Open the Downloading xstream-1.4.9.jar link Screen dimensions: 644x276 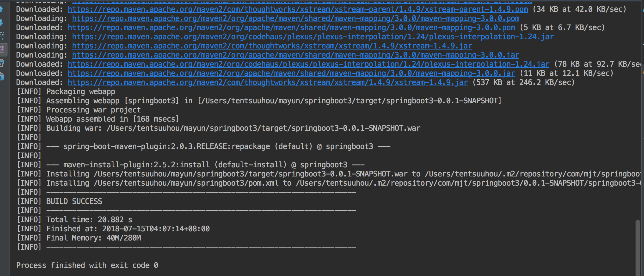[x=272, y=46]
